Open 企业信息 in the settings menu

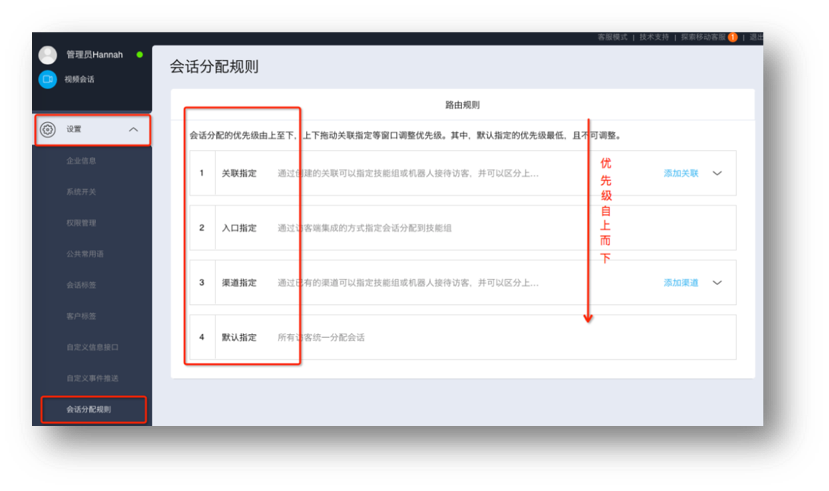coord(81,160)
